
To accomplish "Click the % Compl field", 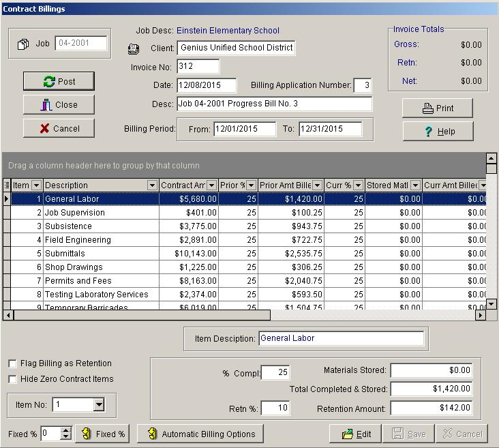I will pos(275,372).
